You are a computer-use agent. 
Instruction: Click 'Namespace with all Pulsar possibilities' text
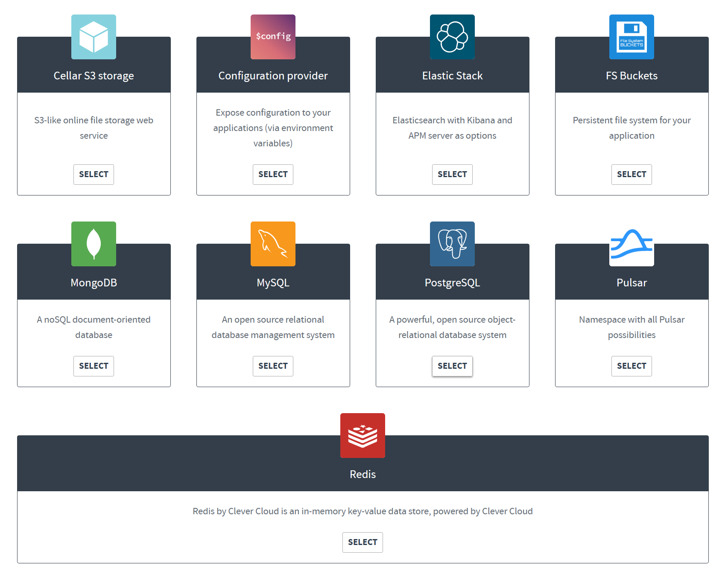(632, 327)
